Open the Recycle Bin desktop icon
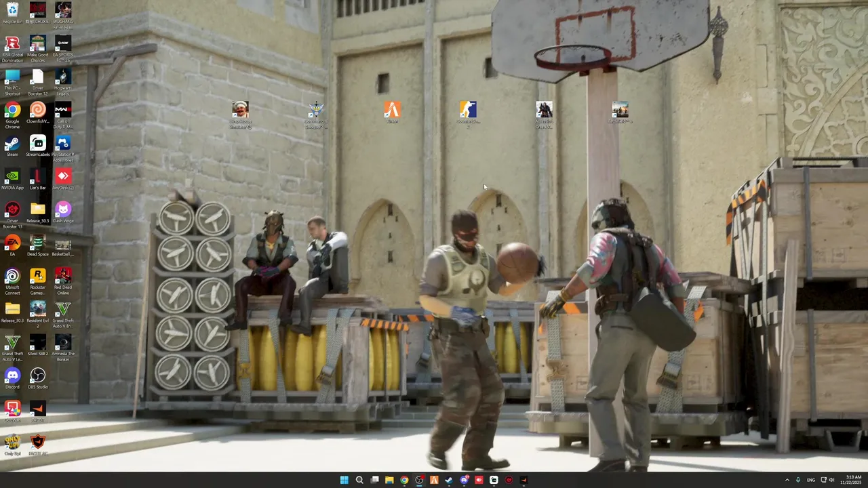The width and height of the screenshot is (868, 488). coord(12,13)
